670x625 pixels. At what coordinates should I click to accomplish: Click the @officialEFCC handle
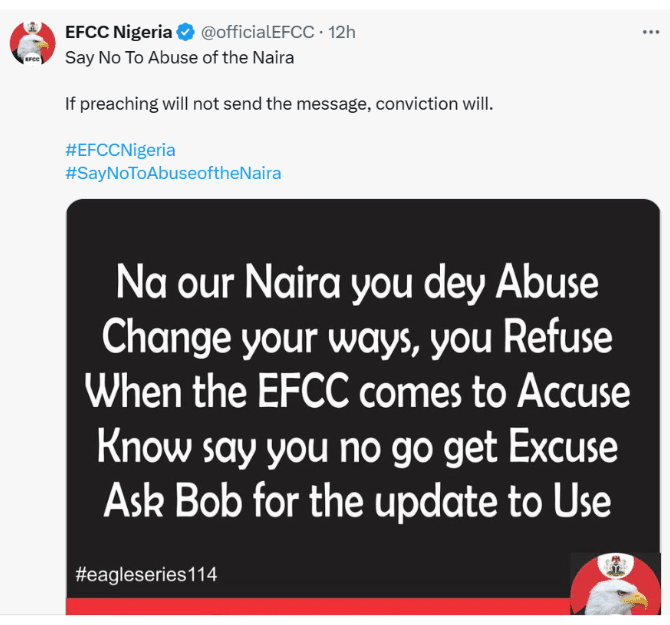(258, 33)
